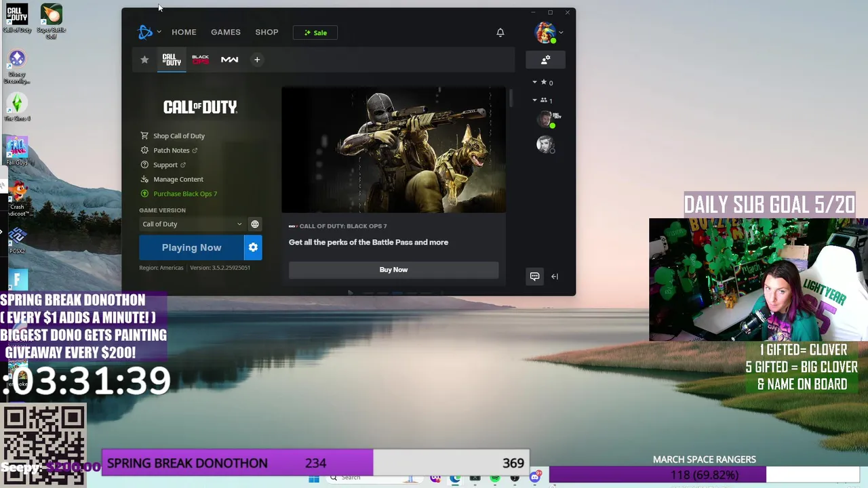Select the Modern Warfare game tab
Viewport: 868px width, 488px height.
[x=229, y=60]
